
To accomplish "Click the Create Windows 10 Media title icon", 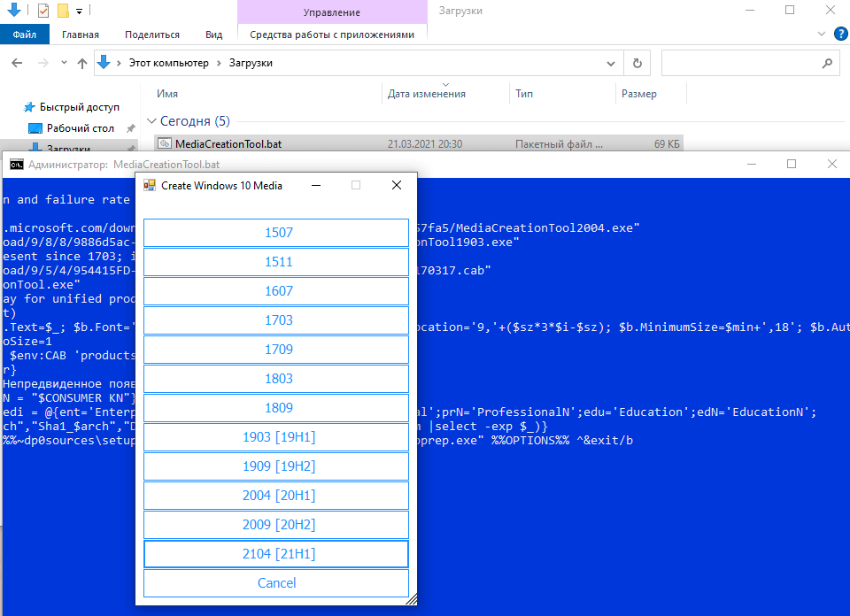I will [149, 185].
